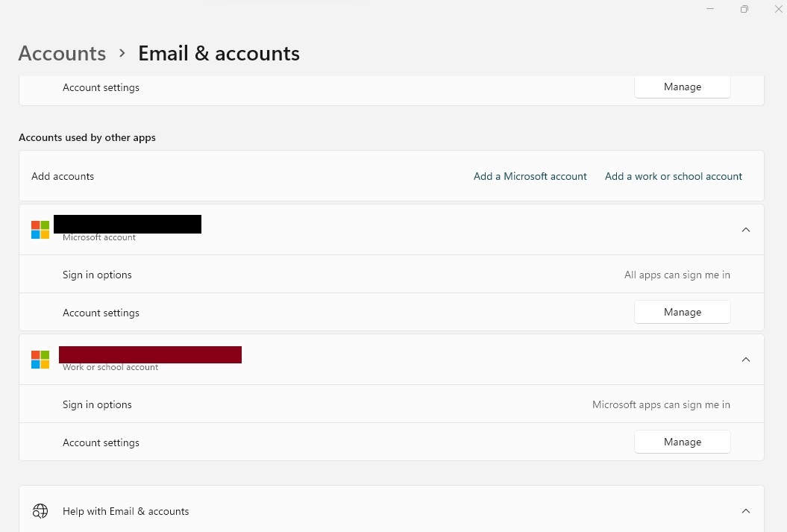Manage the Work or school account settings
The image size is (787, 532).
[x=683, y=442]
